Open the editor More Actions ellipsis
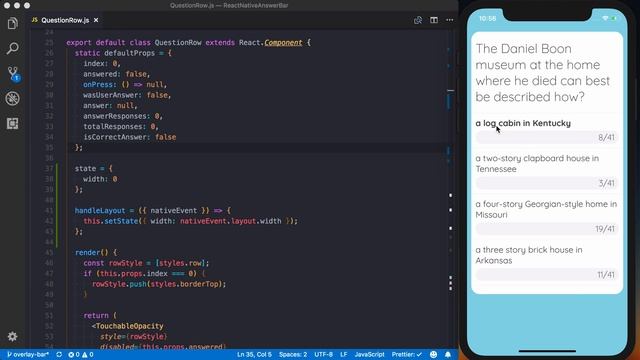640x360 pixels. pyautogui.click(x=449, y=20)
